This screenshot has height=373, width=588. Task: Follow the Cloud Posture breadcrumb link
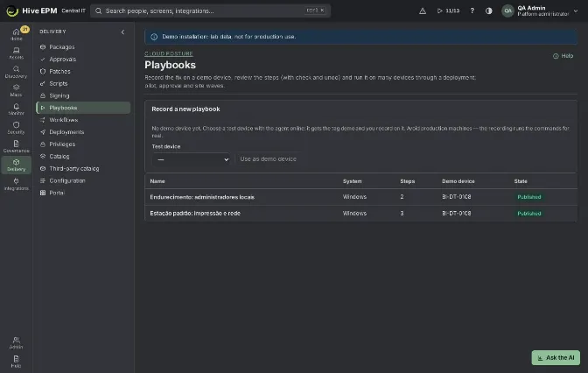tap(169, 53)
